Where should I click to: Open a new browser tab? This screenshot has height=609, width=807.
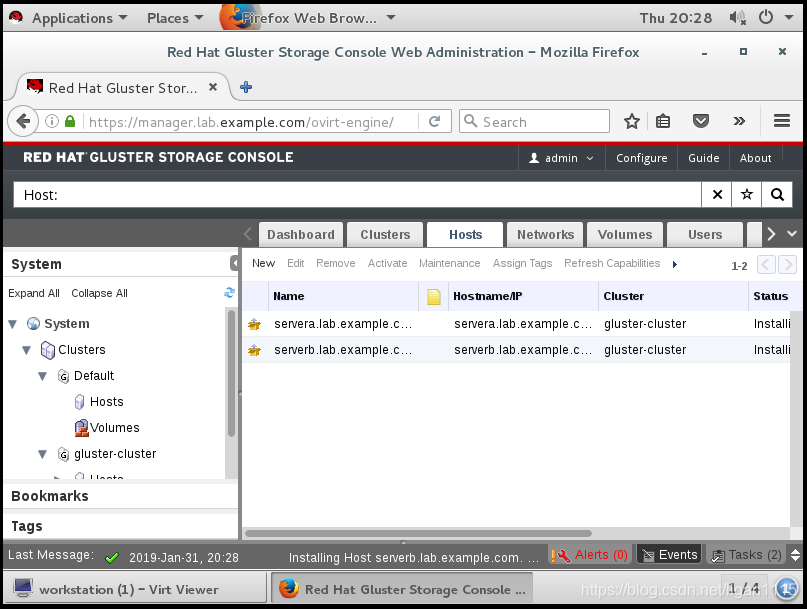246,87
